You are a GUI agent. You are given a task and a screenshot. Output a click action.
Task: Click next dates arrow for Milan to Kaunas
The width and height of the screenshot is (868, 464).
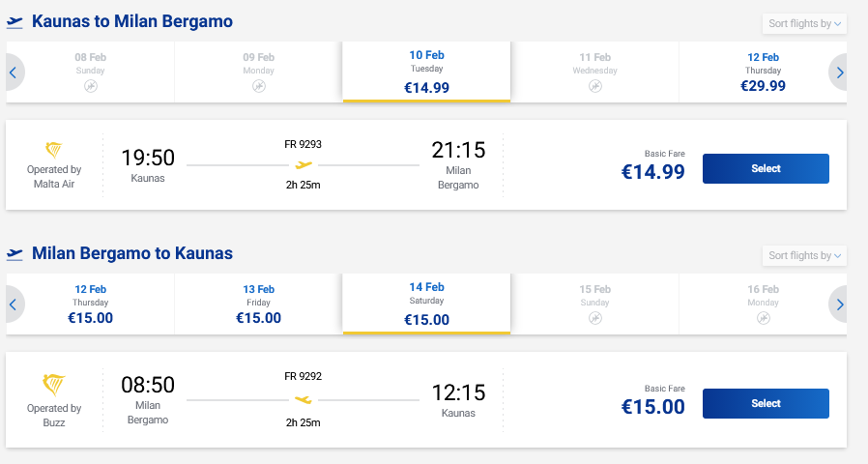[x=839, y=304]
